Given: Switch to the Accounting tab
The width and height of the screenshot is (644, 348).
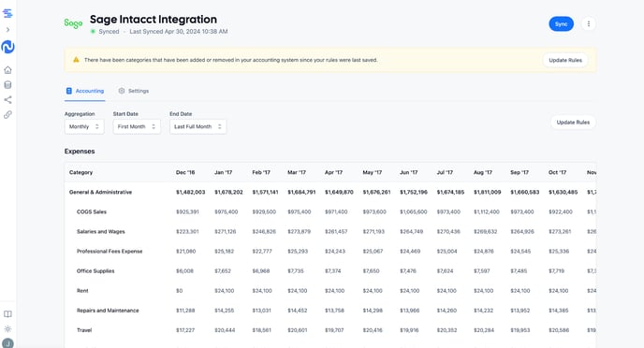Looking at the screenshot, I should tap(85, 91).
